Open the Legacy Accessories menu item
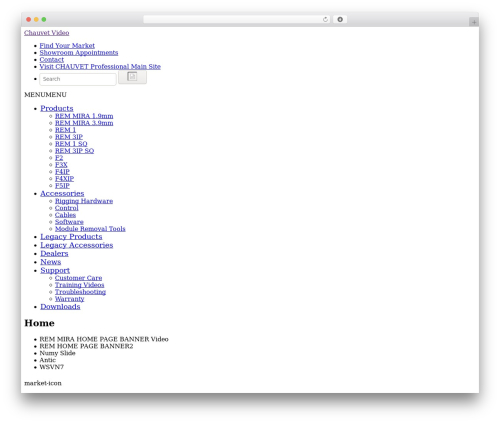 (x=77, y=245)
